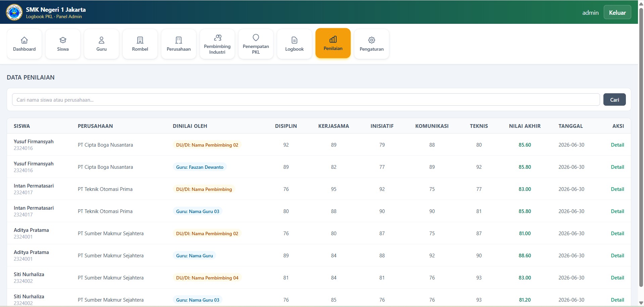Screen dimensions: 644x307
Task: Open the Guru person icon
Action: (101, 40)
